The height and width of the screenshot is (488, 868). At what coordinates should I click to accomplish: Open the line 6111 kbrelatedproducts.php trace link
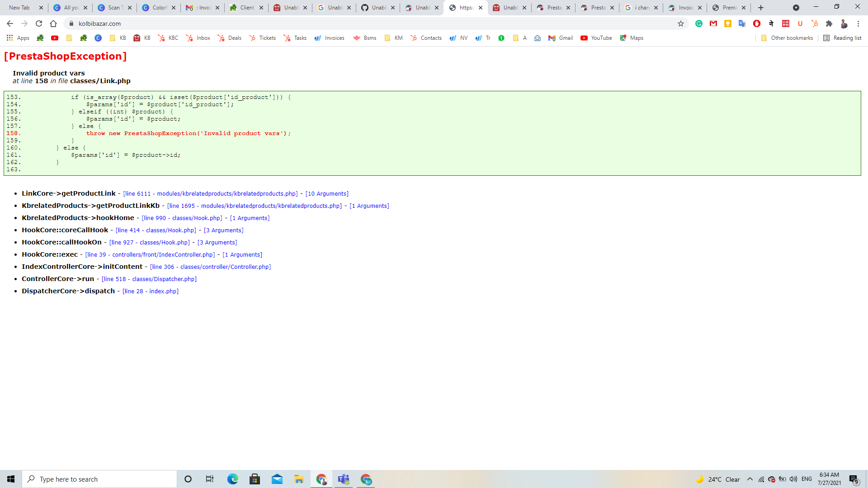pyautogui.click(x=210, y=193)
